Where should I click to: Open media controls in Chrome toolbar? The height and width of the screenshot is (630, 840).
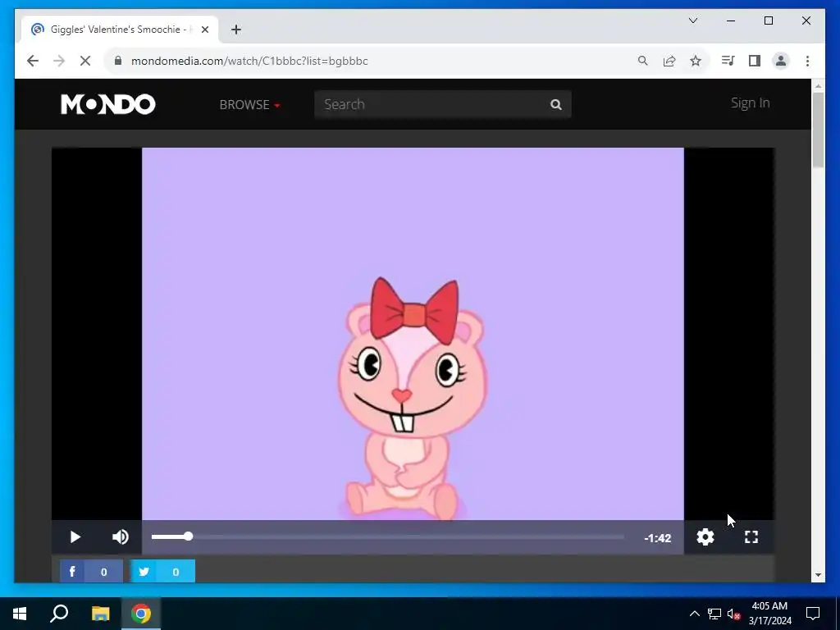[728, 61]
